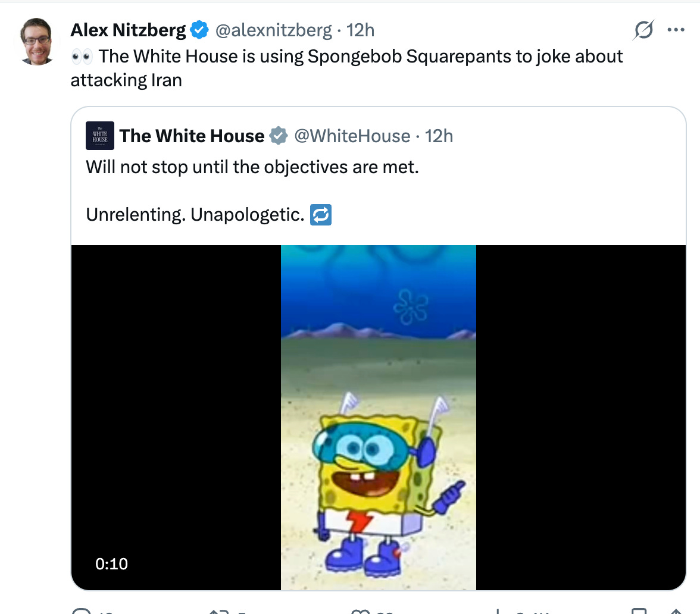This screenshot has width=700, height=614.
Task: Play the Spongebob video
Action: pos(379,417)
